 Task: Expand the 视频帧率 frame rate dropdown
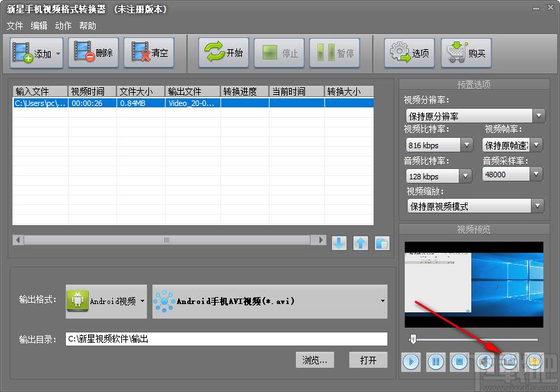click(536, 145)
